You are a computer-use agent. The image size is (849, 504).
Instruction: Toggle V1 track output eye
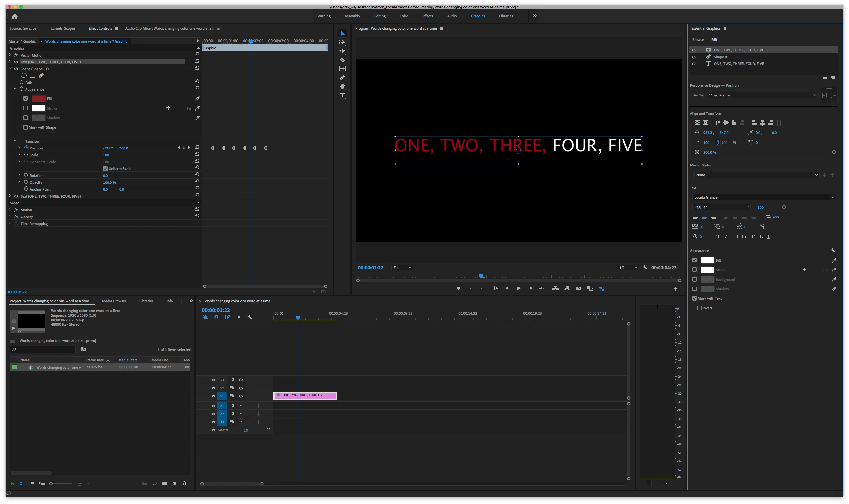[241, 396]
